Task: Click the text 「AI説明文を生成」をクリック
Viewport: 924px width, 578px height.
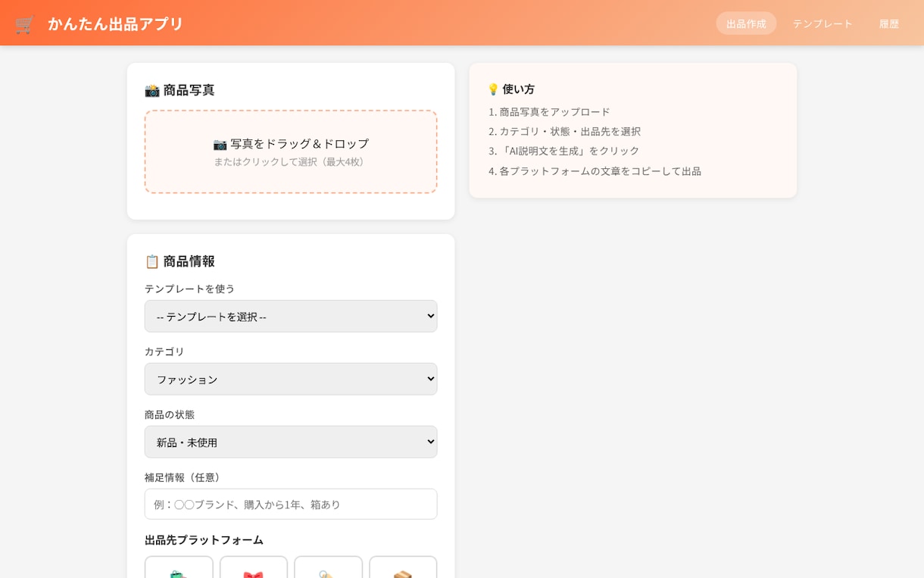Action: [569, 151]
